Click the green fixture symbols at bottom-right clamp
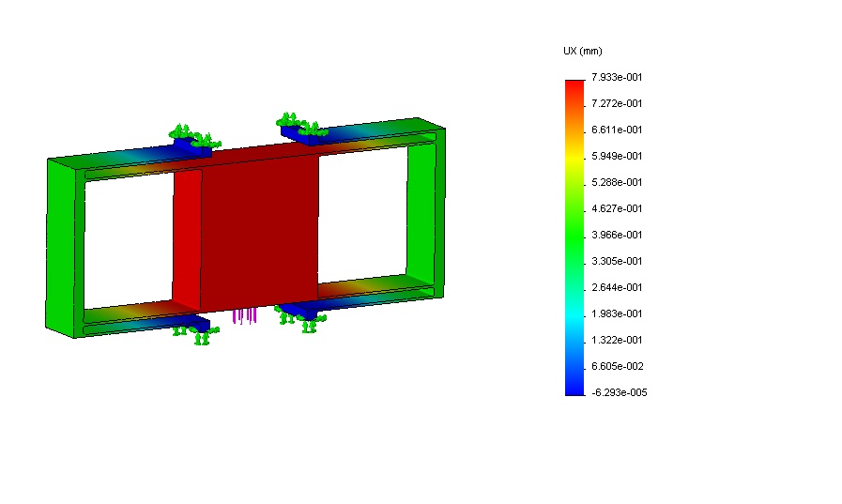 pyautogui.click(x=302, y=319)
